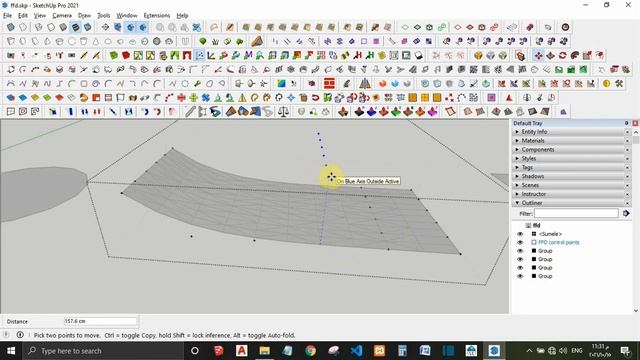Switch to Hidden Line face style

point(51,27)
